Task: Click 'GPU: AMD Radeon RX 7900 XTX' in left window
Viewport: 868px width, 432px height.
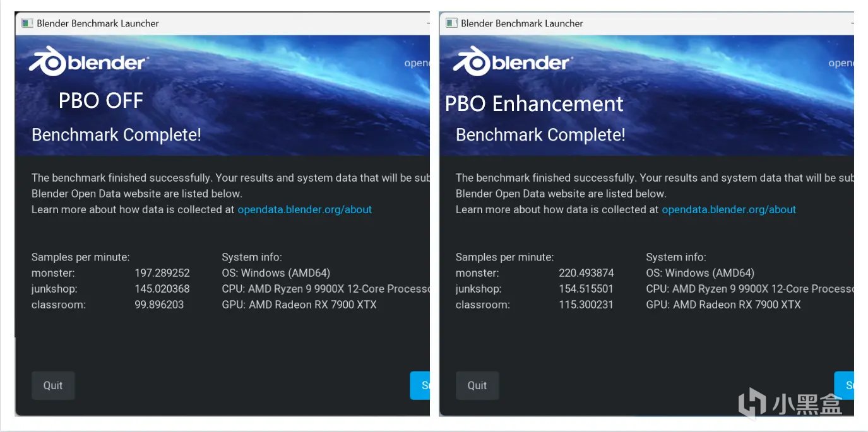Action: tap(299, 305)
